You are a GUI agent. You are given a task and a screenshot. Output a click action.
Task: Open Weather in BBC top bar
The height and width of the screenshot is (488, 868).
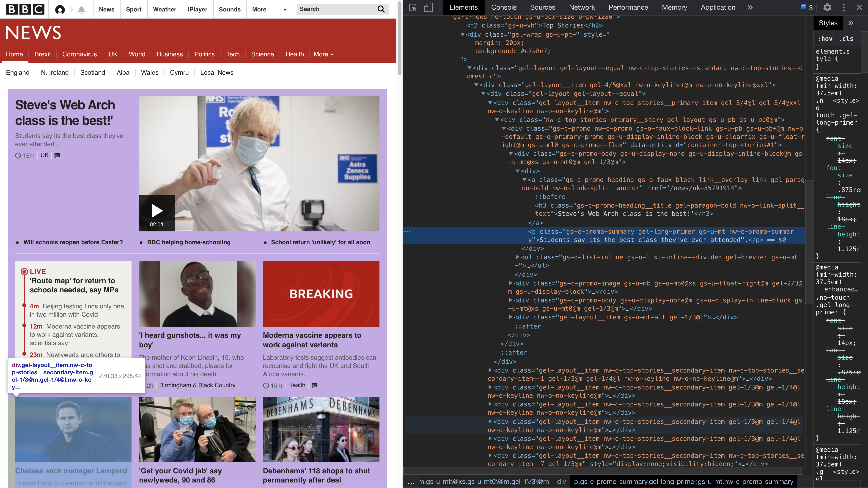point(165,9)
